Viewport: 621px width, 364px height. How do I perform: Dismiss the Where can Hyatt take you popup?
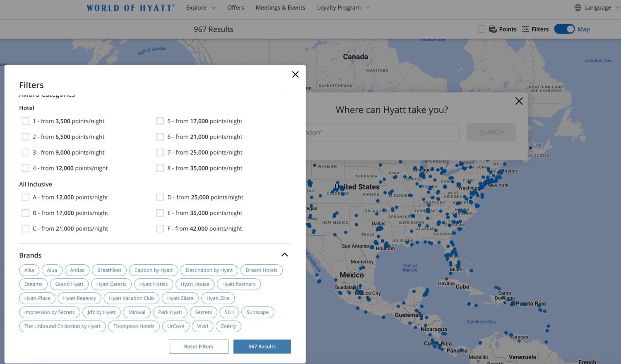(519, 101)
